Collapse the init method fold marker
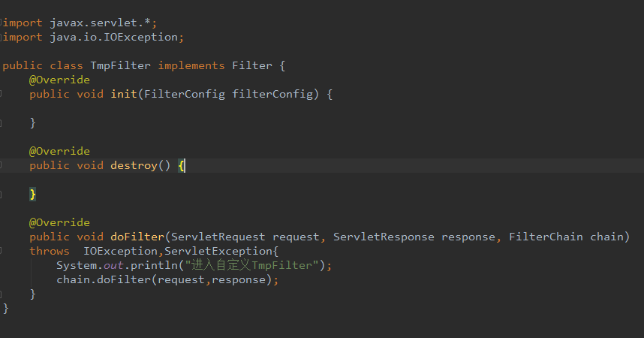The image size is (644, 338). 2,94
